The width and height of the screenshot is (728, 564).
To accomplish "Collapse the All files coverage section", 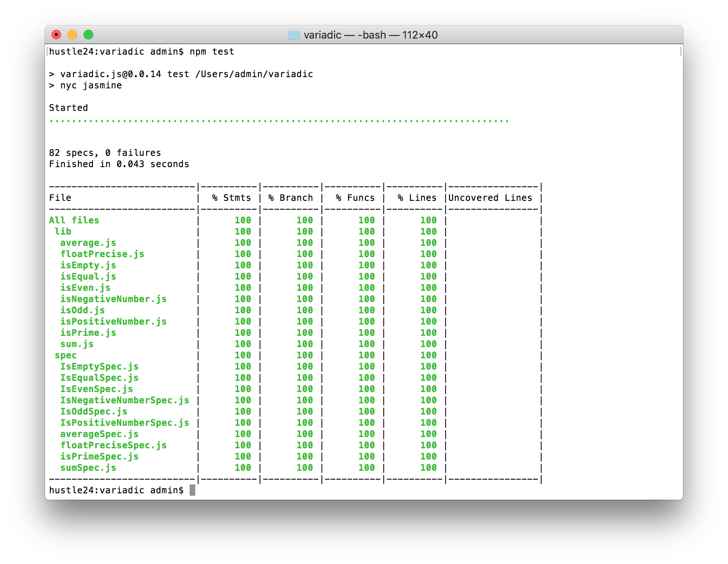I will [x=74, y=220].
